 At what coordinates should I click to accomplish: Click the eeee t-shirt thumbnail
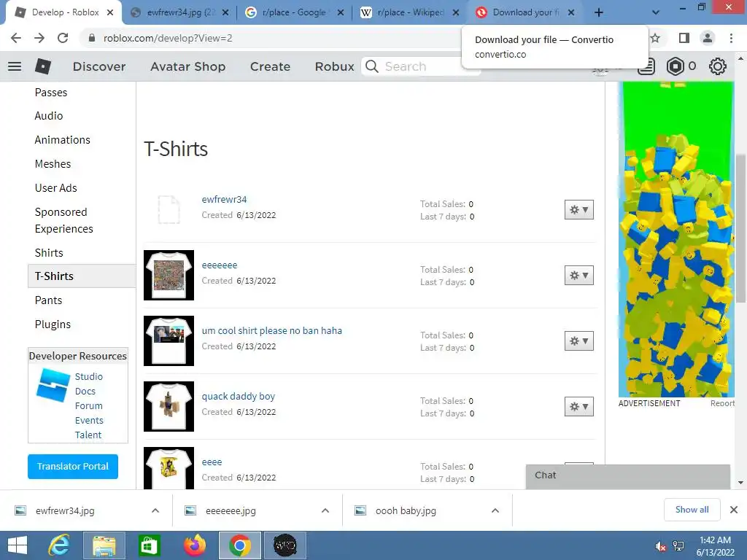pyautogui.click(x=169, y=468)
